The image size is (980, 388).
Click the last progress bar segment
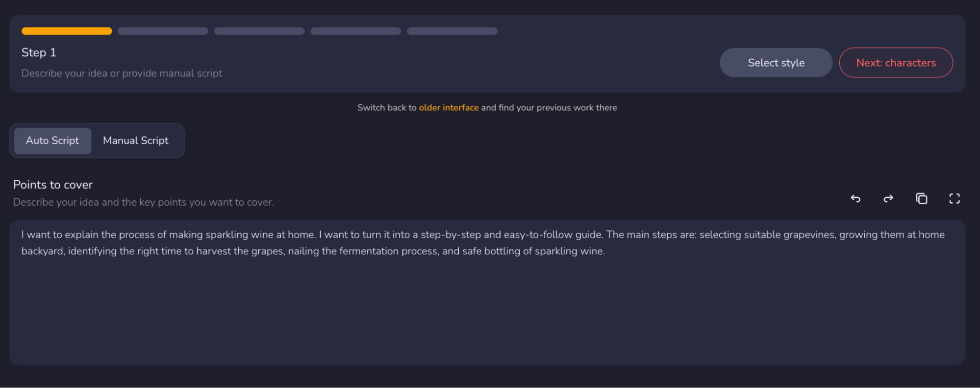coord(452,30)
